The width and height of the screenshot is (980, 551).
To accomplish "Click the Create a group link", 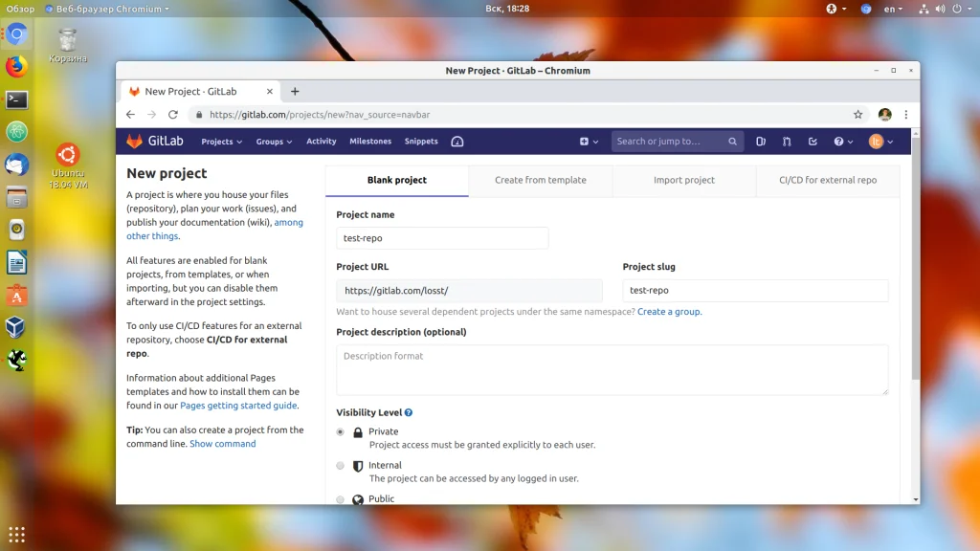I will click(x=669, y=312).
